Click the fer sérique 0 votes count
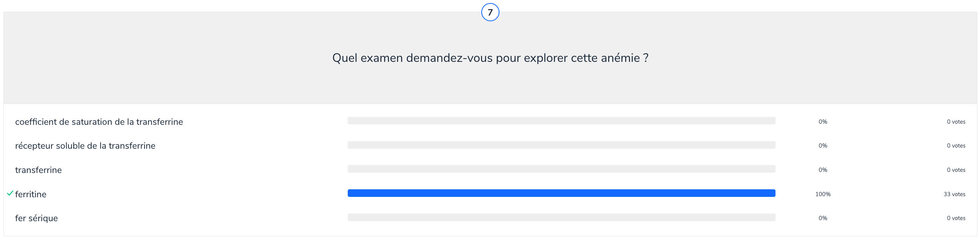The width and height of the screenshot is (980, 239). point(956,219)
